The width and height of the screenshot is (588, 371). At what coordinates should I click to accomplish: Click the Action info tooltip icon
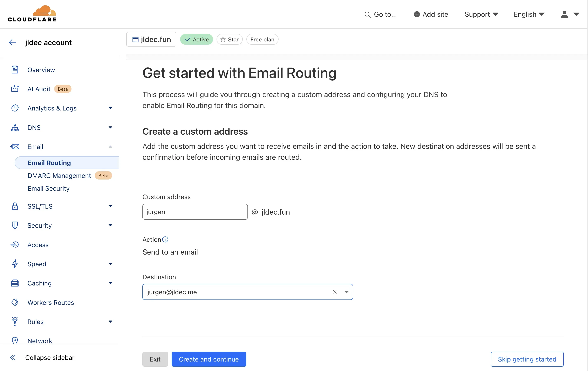pyautogui.click(x=165, y=240)
